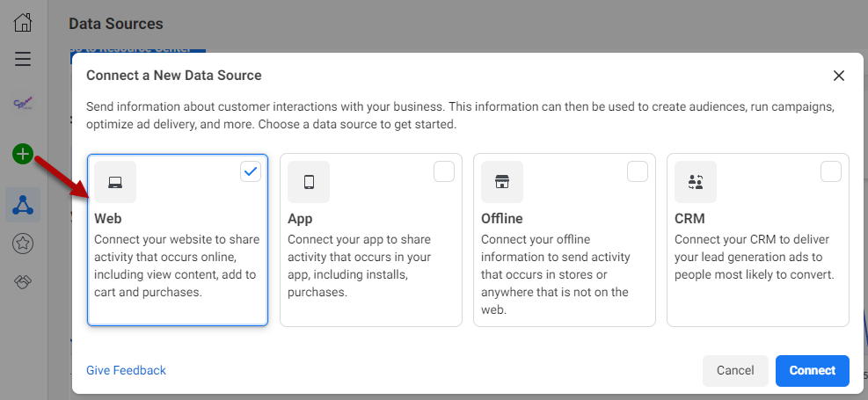This screenshot has height=400, width=868.
Task: Click the 'Connect your app to share' description
Action: [x=360, y=266]
